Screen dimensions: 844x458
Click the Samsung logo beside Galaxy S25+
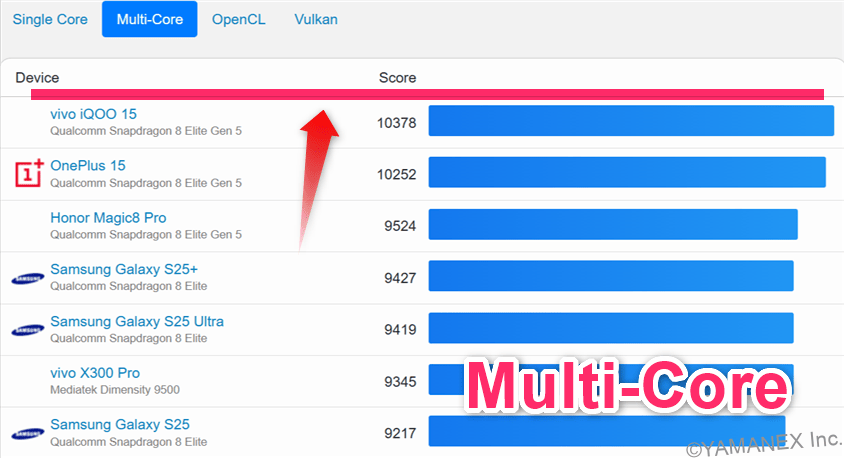pos(28,278)
